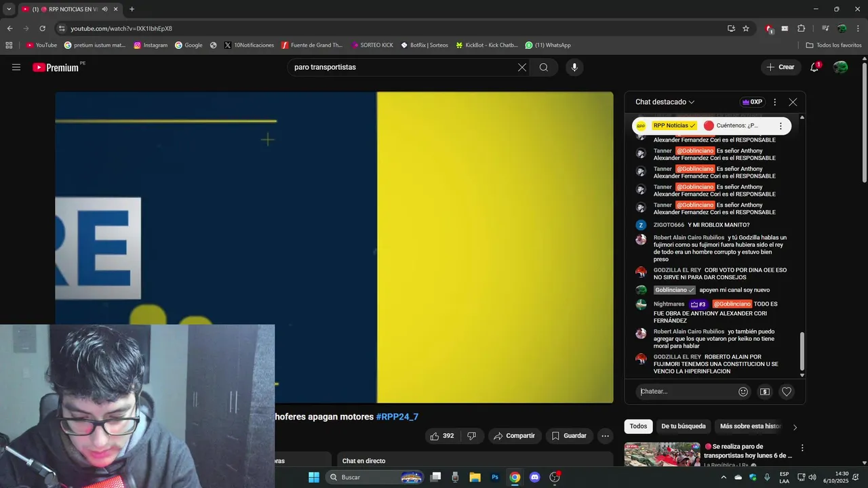This screenshot has width=868, height=488.
Task: Open the tab search dropdown arrow
Action: coord(9,9)
